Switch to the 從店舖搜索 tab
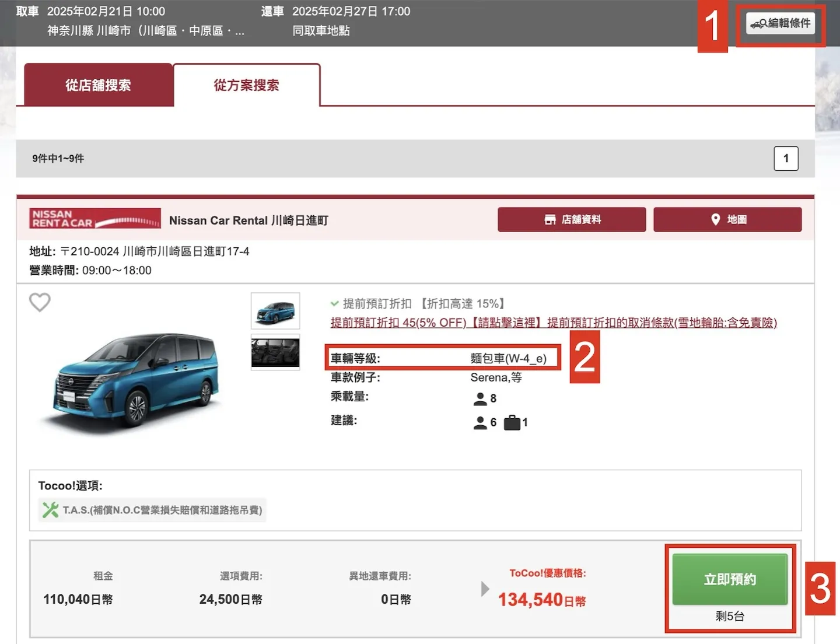Image resolution: width=840 pixels, height=644 pixels. [98, 85]
